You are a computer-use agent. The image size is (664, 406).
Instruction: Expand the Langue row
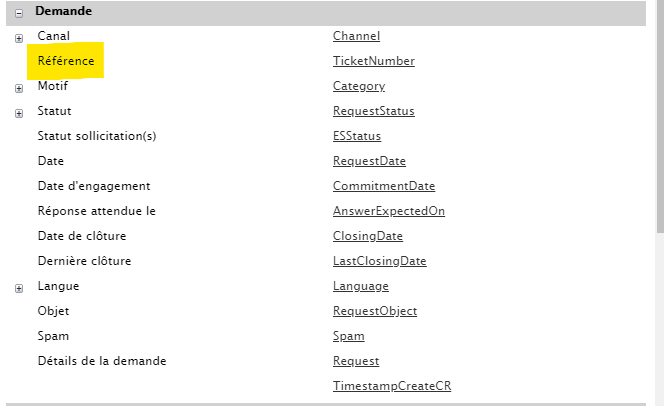click(19, 288)
